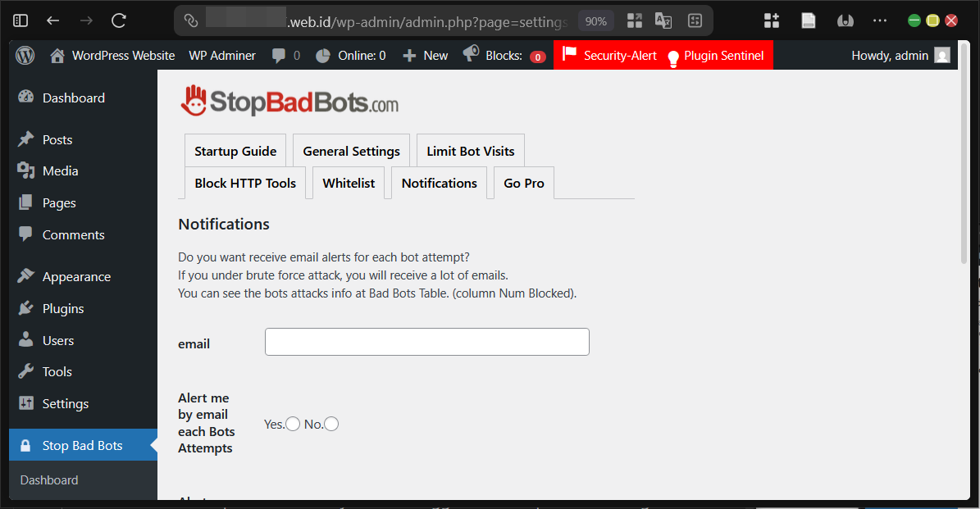Open the browser three-dot menu
This screenshot has height=509, width=980.
tap(880, 20)
